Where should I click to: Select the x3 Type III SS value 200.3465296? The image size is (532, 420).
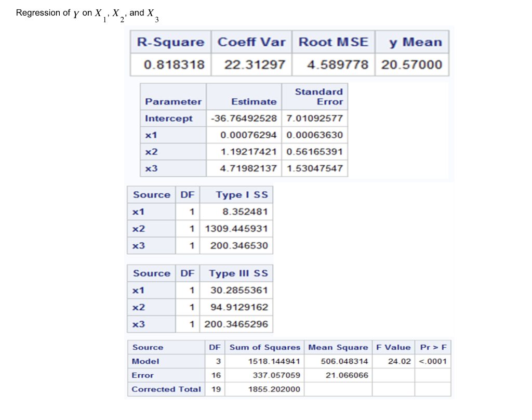(x=238, y=324)
